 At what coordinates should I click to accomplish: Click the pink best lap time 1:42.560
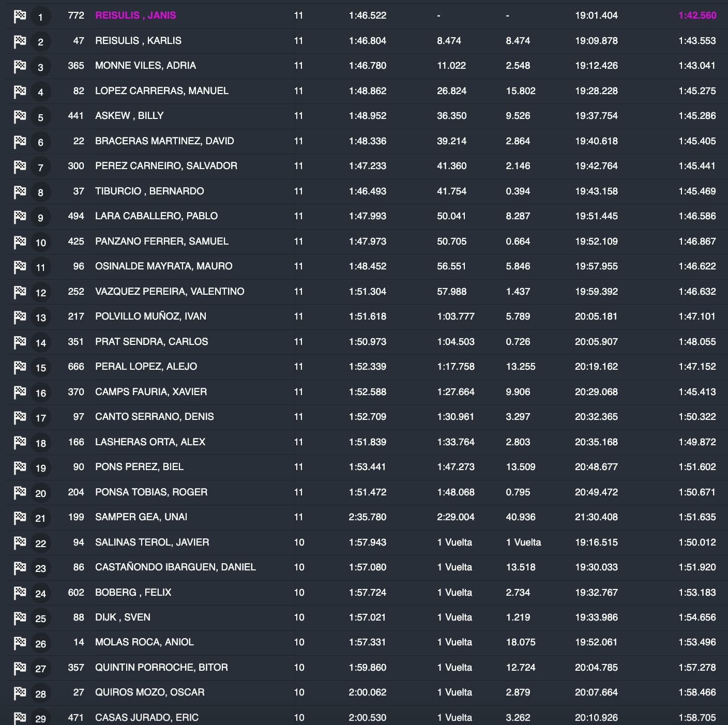(x=697, y=16)
